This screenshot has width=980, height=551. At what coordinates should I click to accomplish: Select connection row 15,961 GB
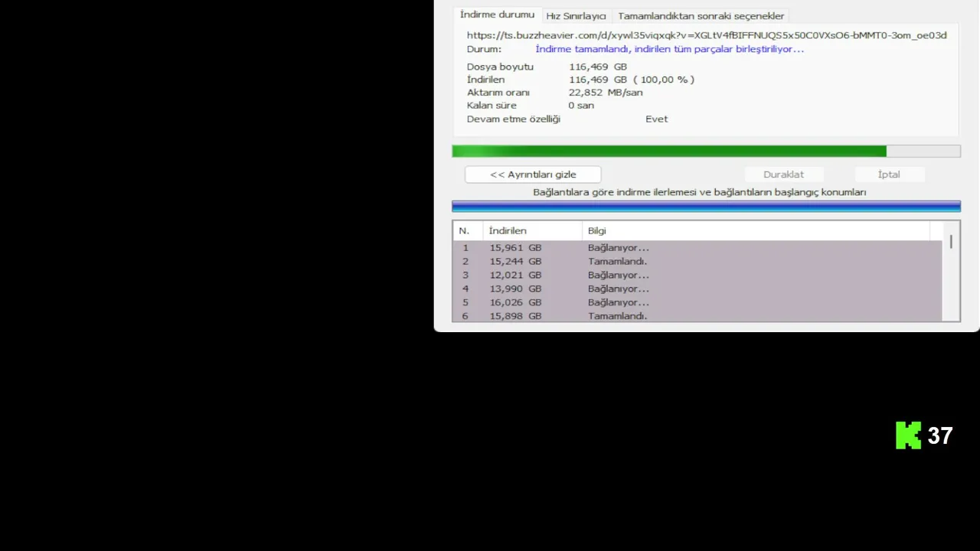click(697, 248)
